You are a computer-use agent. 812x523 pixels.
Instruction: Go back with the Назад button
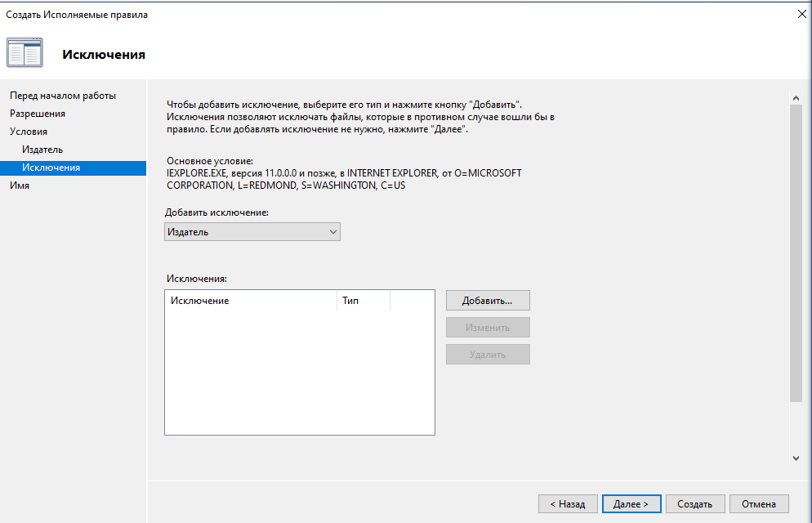pos(568,504)
